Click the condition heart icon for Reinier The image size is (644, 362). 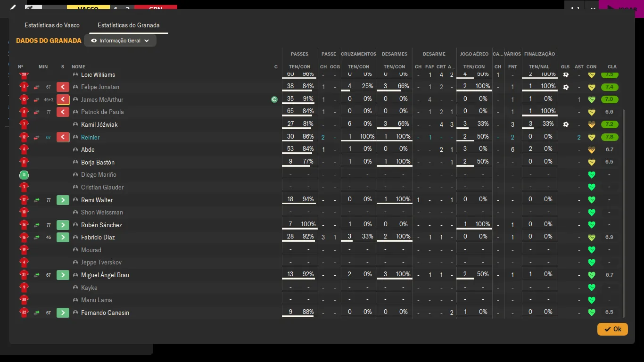click(592, 137)
